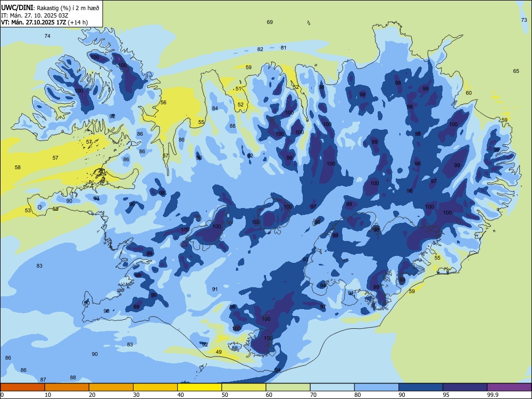Select the 10–20 orange legend swatch
The width and height of the screenshot is (532, 399).
click(67, 387)
